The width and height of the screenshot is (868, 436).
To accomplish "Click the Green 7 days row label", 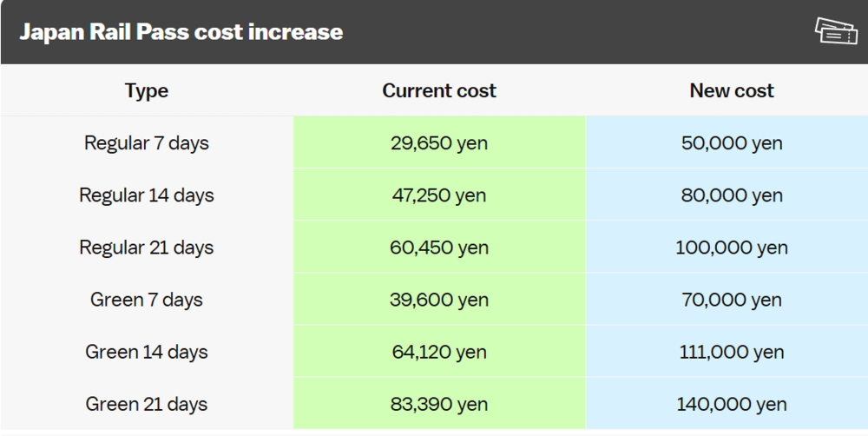I will coord(146,300).
